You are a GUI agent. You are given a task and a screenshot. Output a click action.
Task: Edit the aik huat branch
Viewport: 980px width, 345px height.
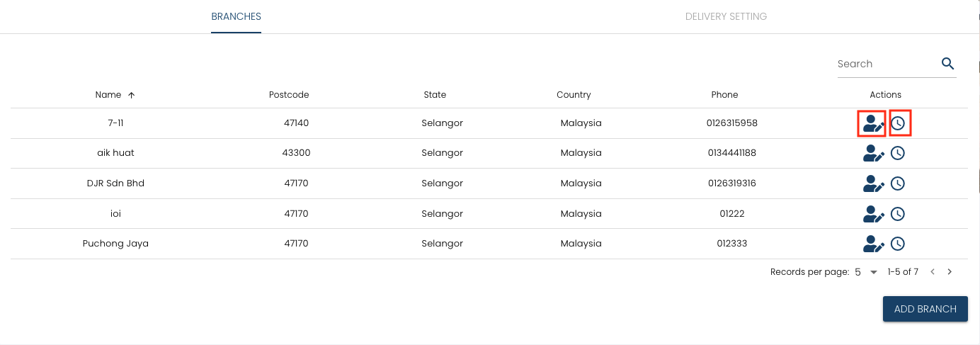(873, 153)
